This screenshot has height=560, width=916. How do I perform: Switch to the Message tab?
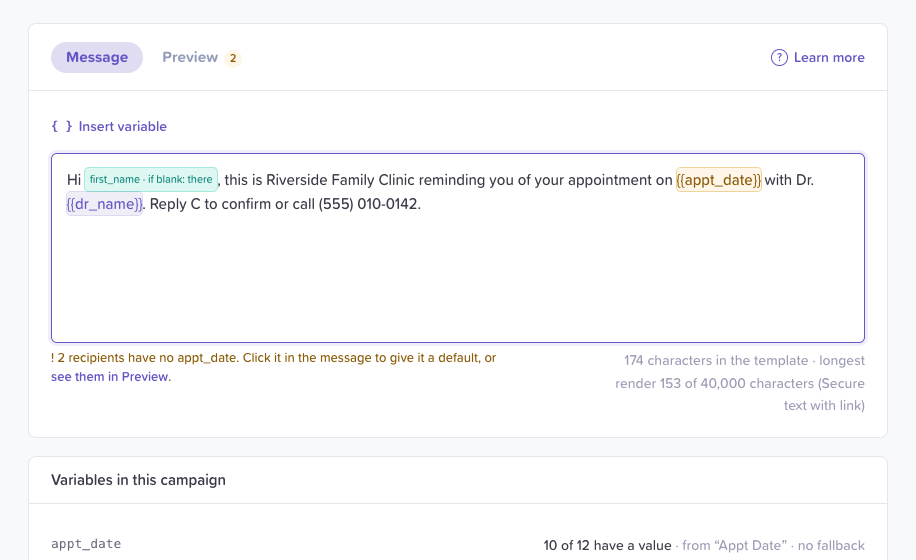(97, 57)
